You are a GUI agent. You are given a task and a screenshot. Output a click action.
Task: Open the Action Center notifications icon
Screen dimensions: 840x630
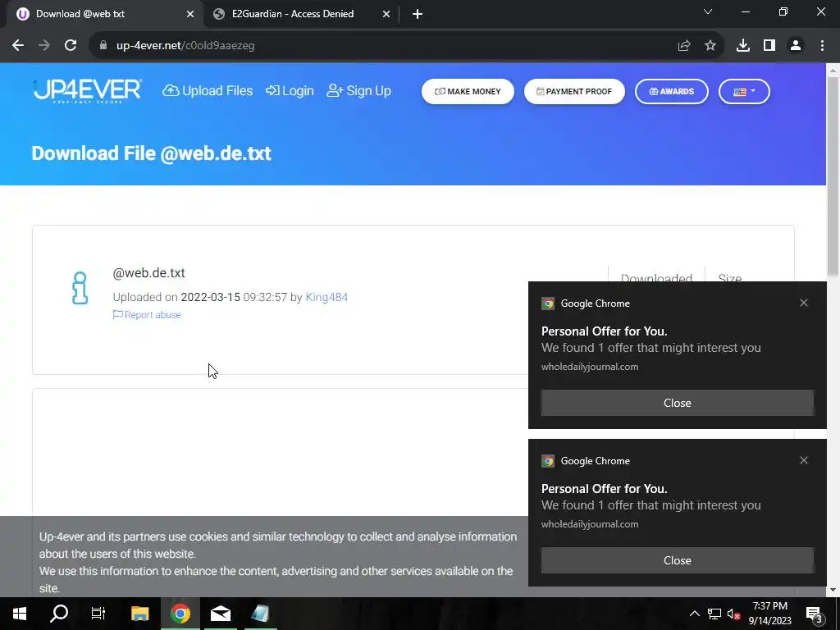tap(815, 614)
